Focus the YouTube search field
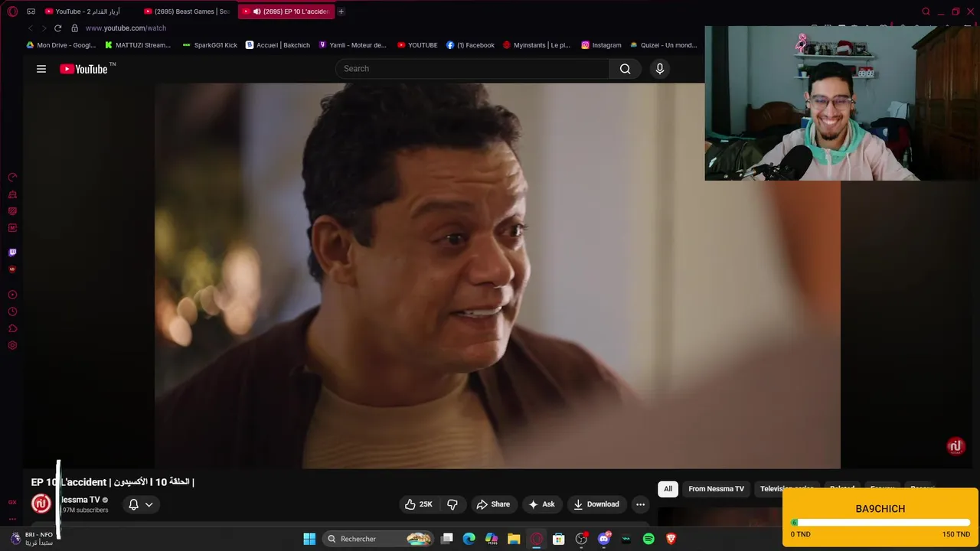 coord(472,69)
